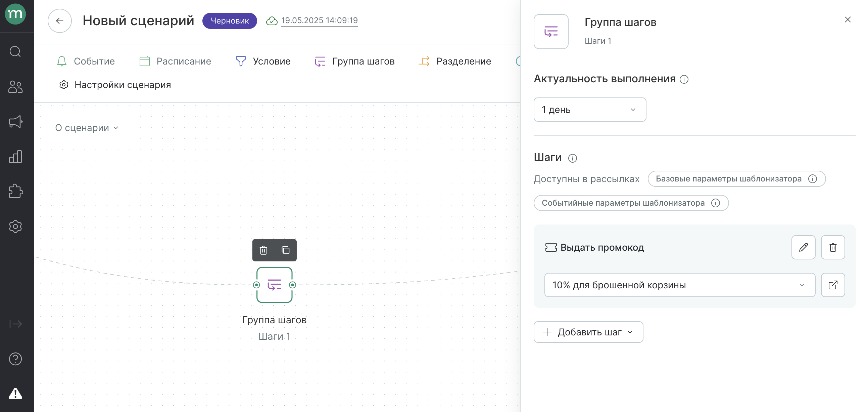Add a Разделение block
Image resolution: width=868 pixels, height=412 pixels.
click(454, 61)
